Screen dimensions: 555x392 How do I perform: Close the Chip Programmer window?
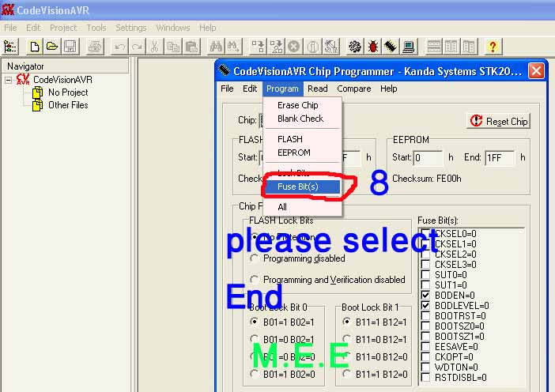point(536,71)
